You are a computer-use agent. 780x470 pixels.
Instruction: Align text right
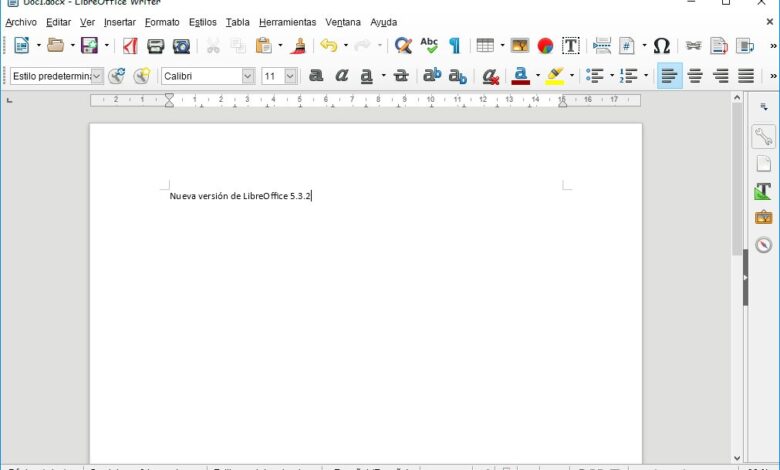(720, 76)
